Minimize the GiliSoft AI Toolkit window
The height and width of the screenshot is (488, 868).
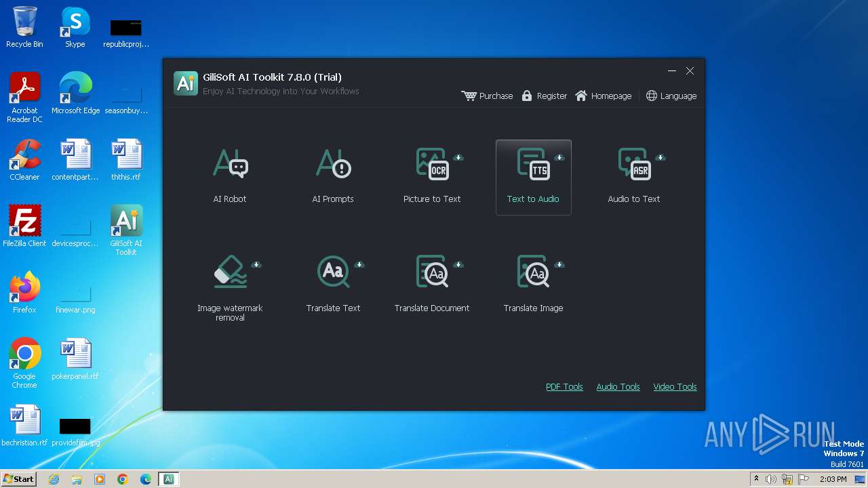[672, 71]
